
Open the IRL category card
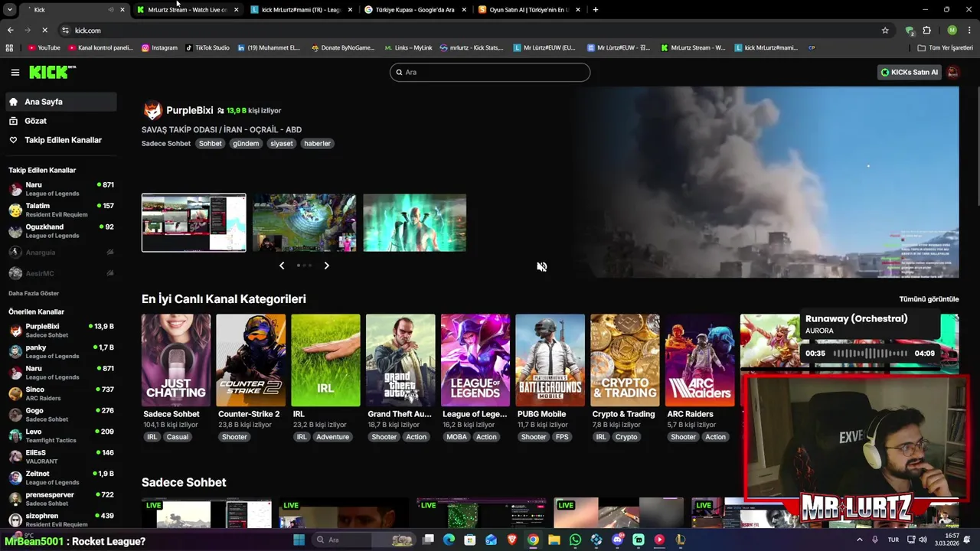(x=325, y=360)
